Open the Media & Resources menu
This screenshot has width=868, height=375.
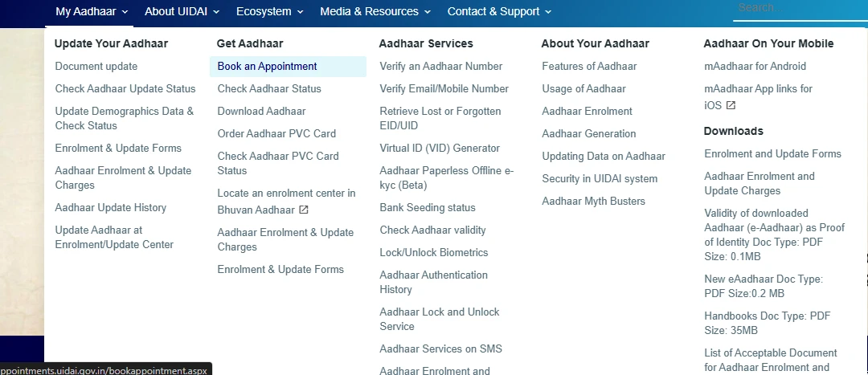[375, 11]
